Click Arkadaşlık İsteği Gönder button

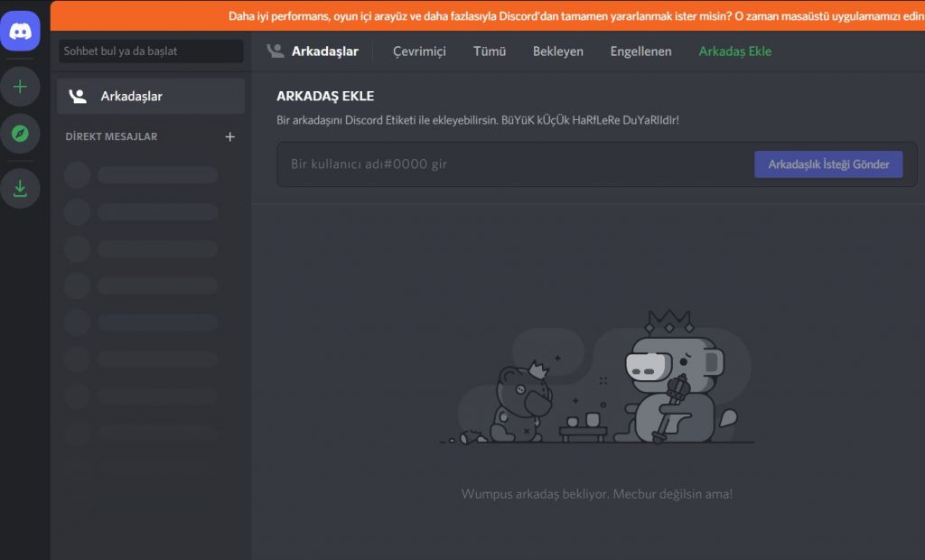(x=828, y=164)
